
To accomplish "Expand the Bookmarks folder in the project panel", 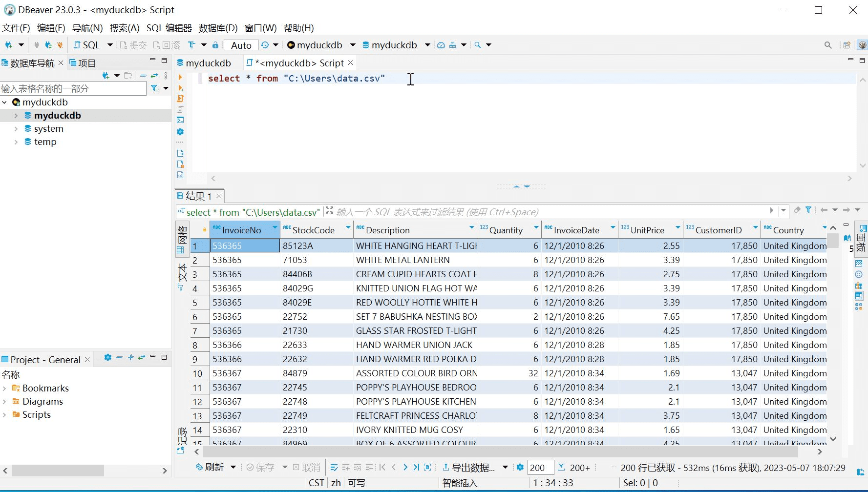I will [x=4, y=388].
